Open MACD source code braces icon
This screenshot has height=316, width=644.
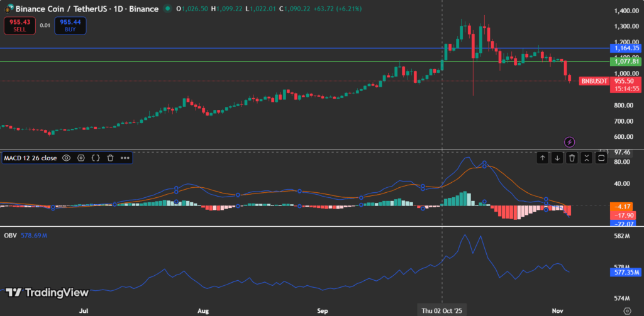pos(96,158)
